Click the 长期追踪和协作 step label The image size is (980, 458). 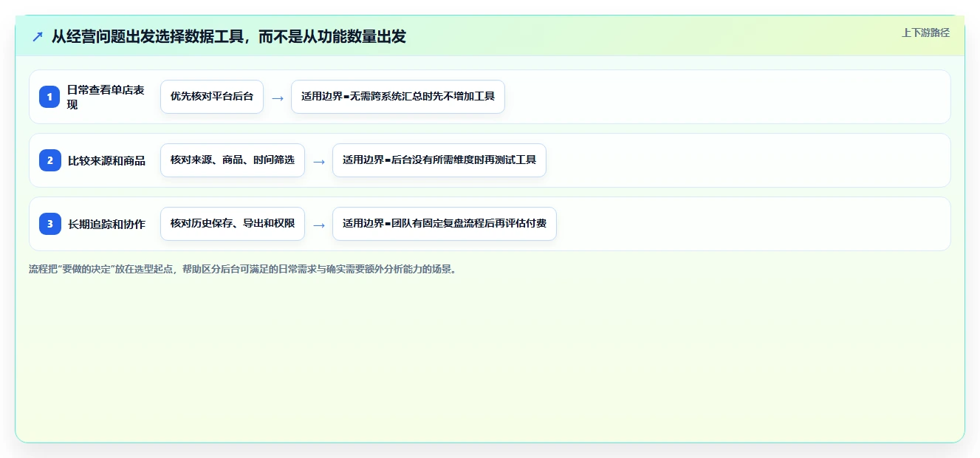[x=106, y=224]
